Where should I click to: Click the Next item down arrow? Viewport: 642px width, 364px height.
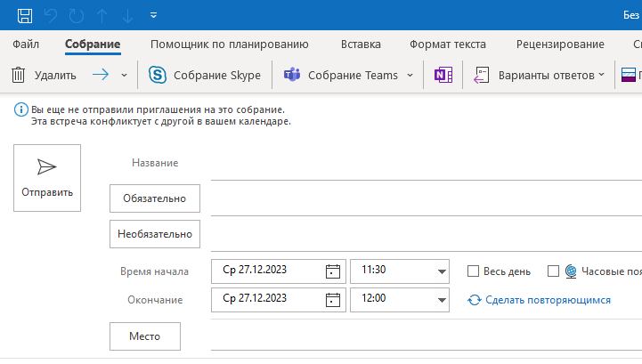127,15
